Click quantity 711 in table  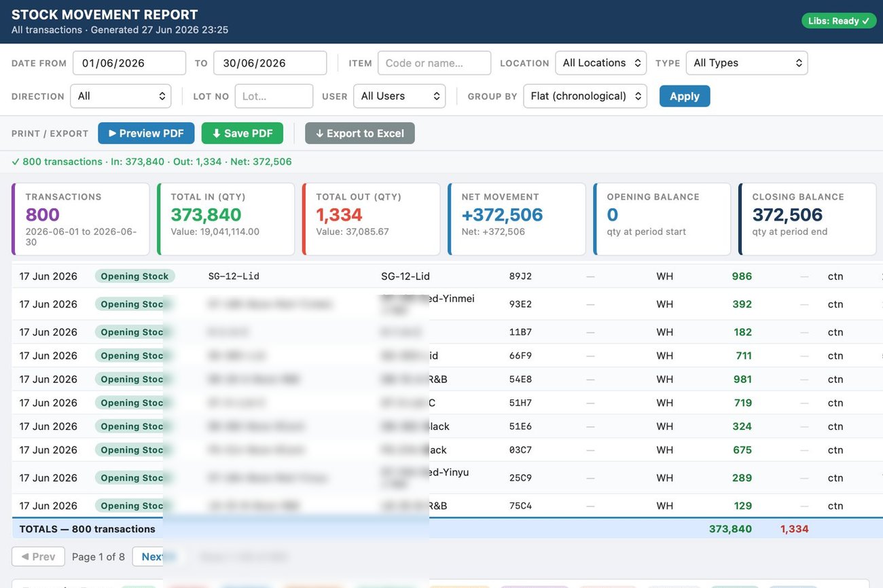pos(744,356)
